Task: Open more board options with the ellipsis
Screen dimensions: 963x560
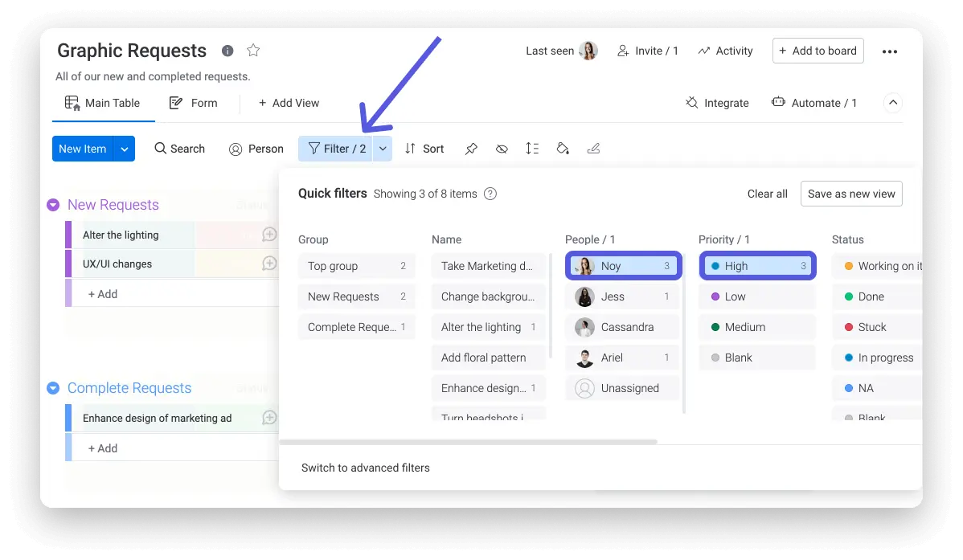Action: [x=890, y=51]
